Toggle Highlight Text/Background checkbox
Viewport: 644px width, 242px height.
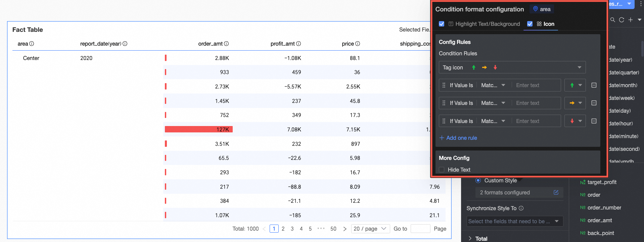point(442,24)
